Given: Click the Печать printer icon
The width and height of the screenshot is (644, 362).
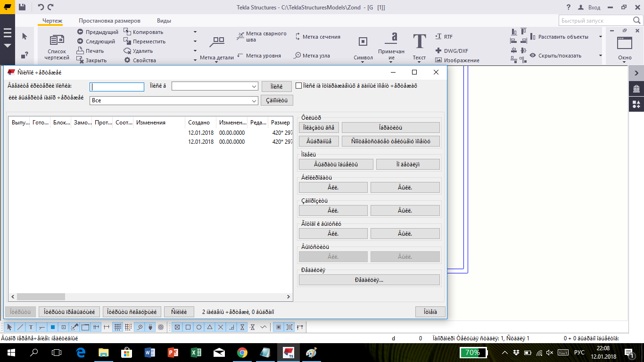Looking at the screenshot, I should click(x=80, y=51).
